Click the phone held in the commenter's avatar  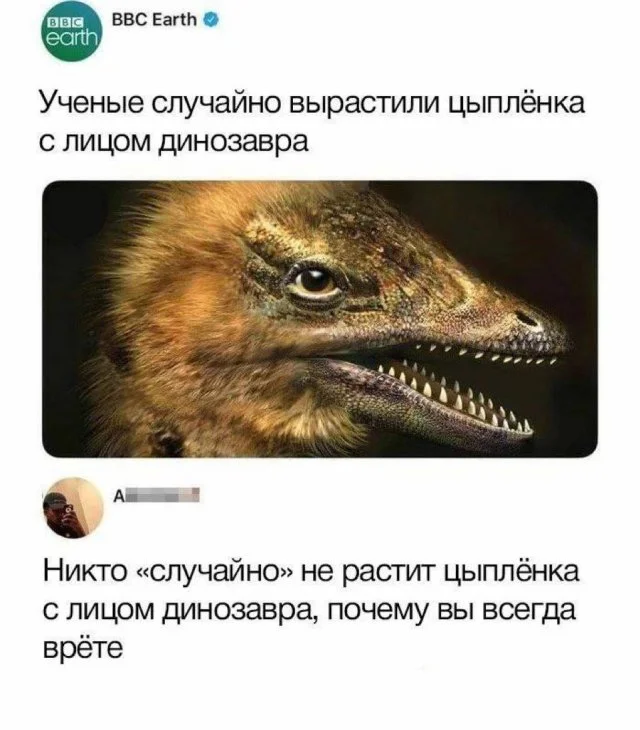(68, 510)
